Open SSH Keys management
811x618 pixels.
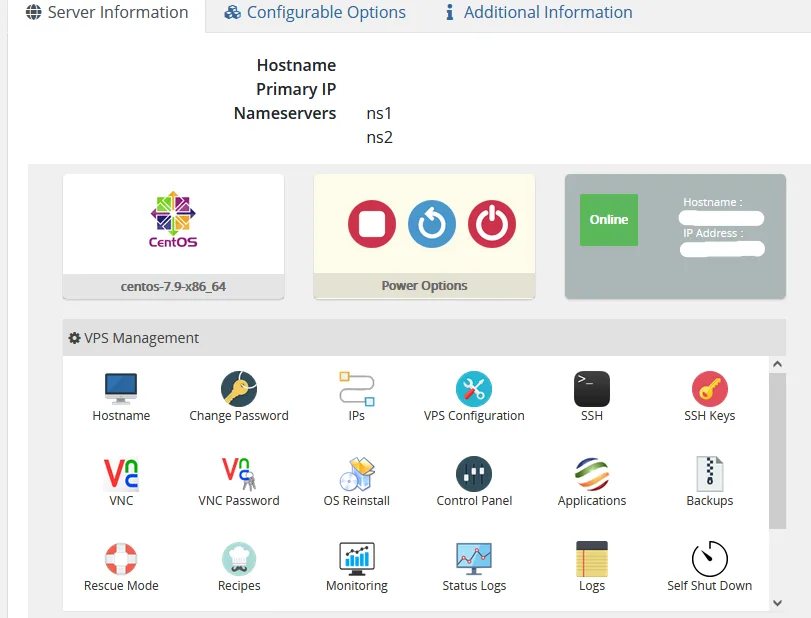709,389
